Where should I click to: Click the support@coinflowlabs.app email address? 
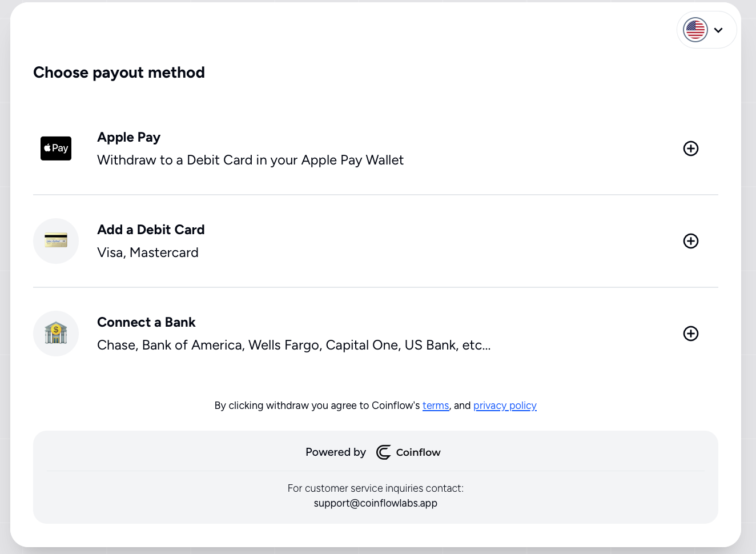(376, 503)
